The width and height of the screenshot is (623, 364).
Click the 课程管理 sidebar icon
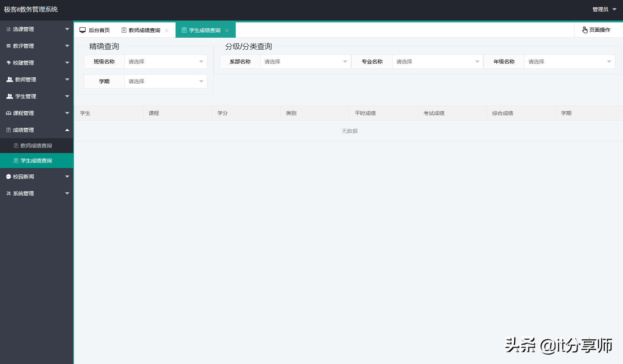click(x=8, y=113)
